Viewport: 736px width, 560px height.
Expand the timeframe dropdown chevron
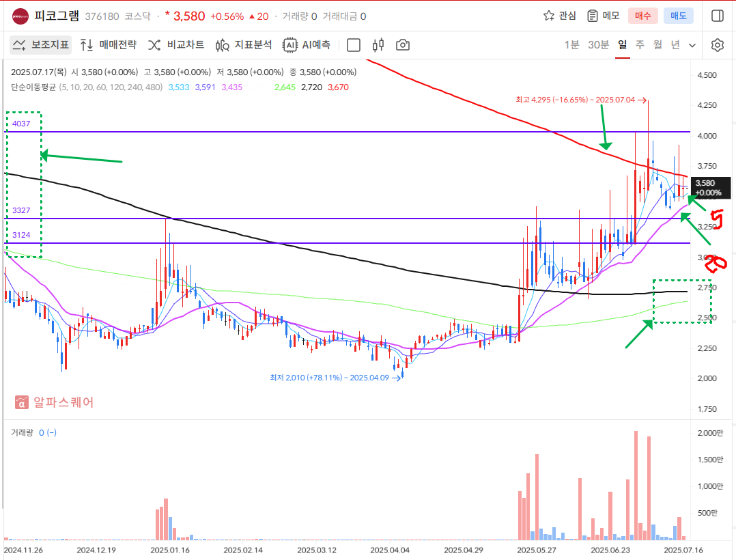click(x=692, y=46)
